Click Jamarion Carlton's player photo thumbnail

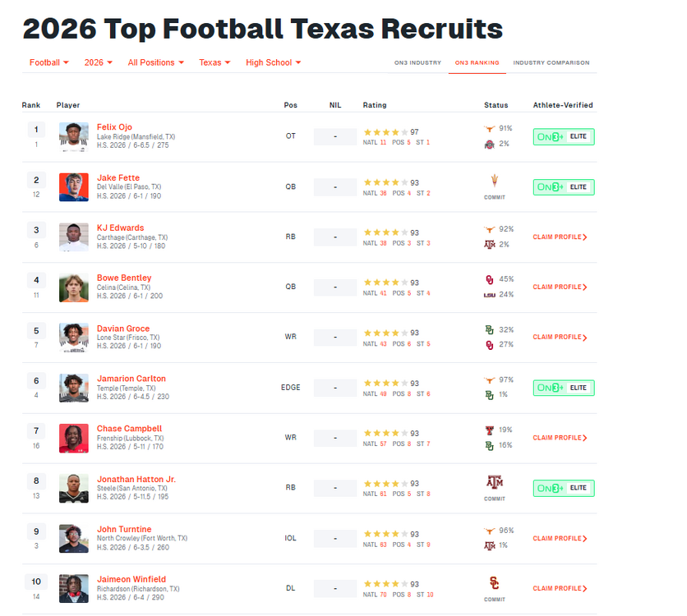[x=74, y=388]
